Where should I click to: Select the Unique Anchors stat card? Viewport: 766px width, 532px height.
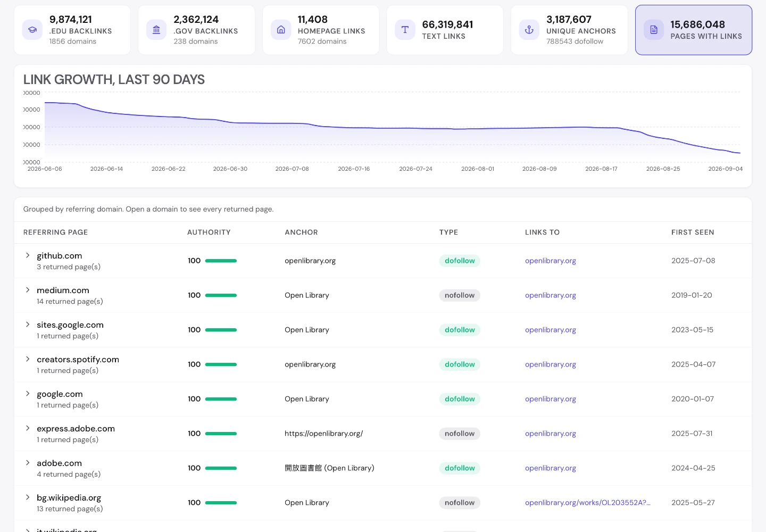pos(569,30)
